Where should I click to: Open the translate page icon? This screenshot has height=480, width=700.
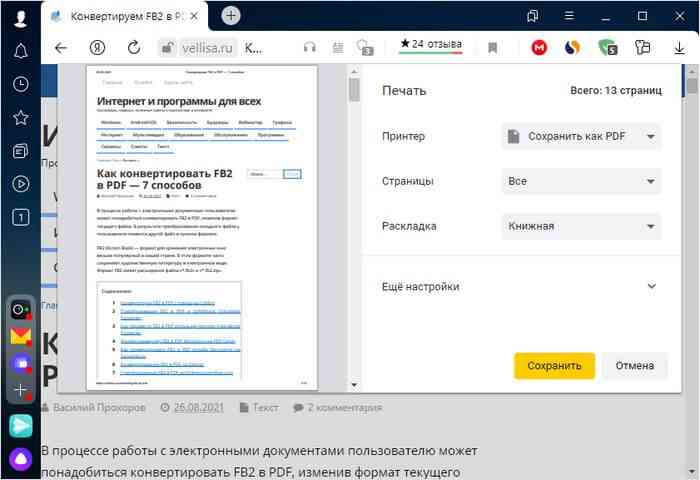[x=365, y=48]
